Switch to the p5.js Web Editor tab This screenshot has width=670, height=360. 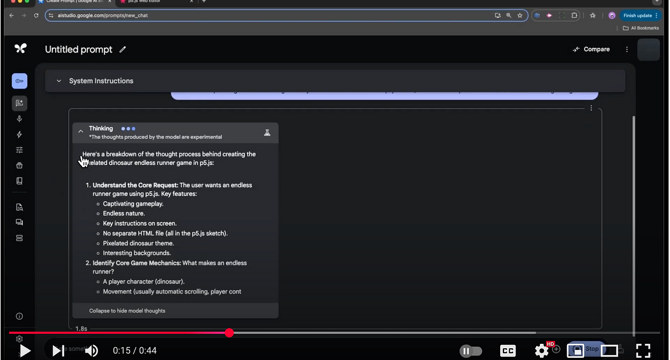[x=156, y=1]
